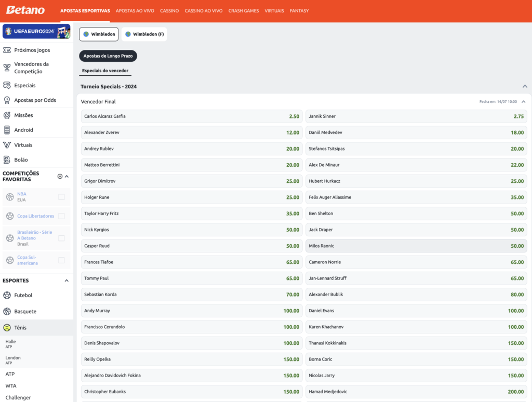Click the globe icon on Wimbledon (F) chip
This screenshot has height=402, width=532.
tap(128, 34)
